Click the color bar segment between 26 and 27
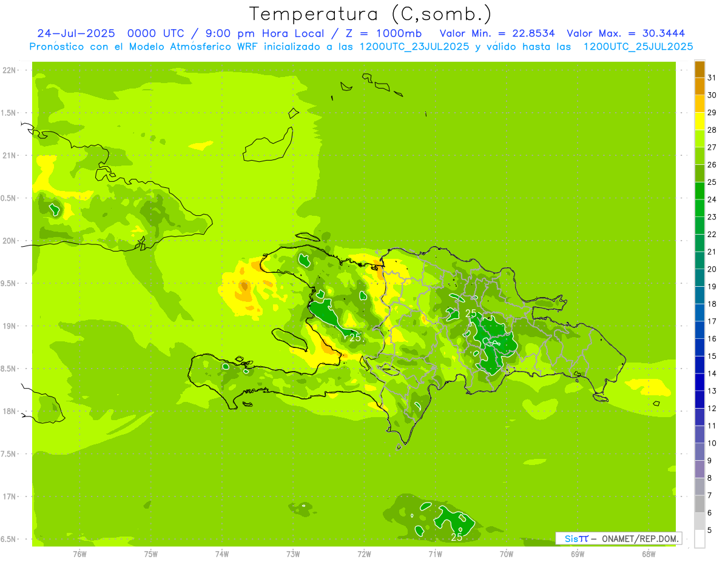The image size is (728, 562). coord(699,156)
